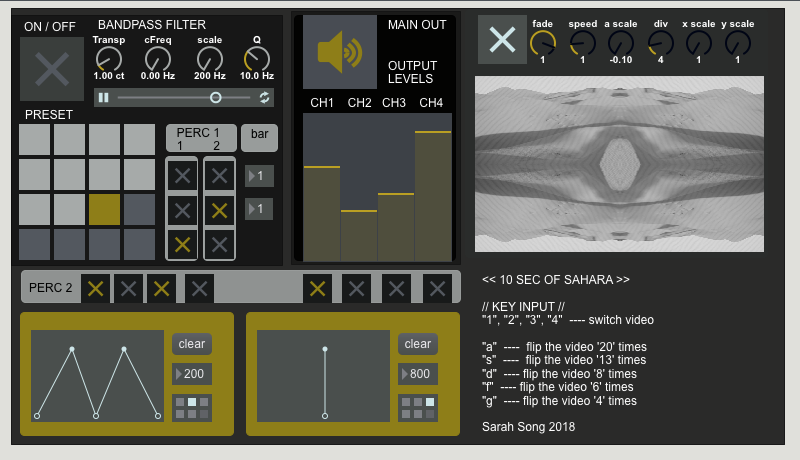This screenshot has height=460, width=800.
Task: Click the scale dial showing 200 Hz
Action: pos(210,60)
